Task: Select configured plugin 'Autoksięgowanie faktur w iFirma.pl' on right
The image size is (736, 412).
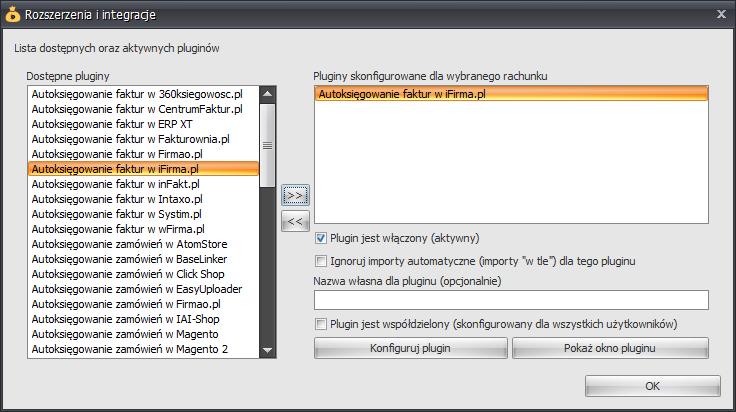Action: point(511,94)
